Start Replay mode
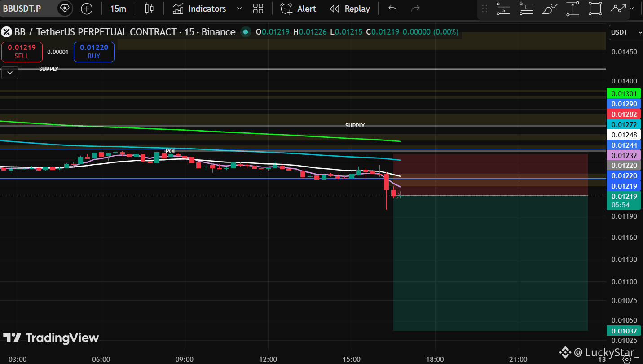 pos(350,9)
